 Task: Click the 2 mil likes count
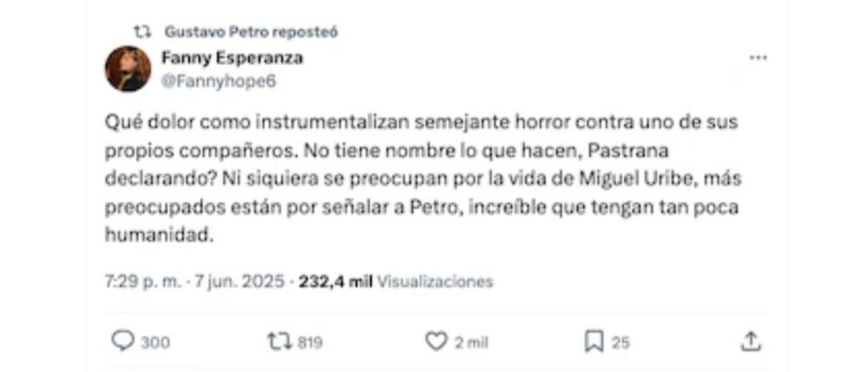tap(471, 342)
